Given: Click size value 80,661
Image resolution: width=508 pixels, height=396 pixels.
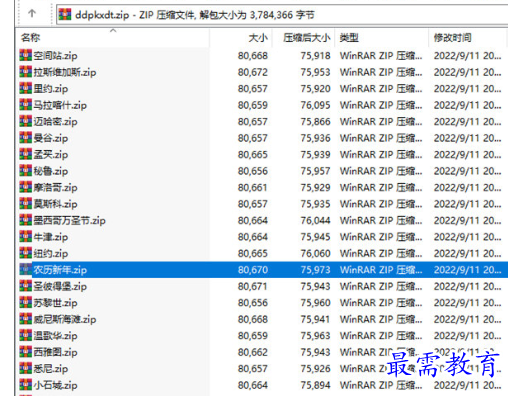Looking at the screenshot, I should 253,188.
